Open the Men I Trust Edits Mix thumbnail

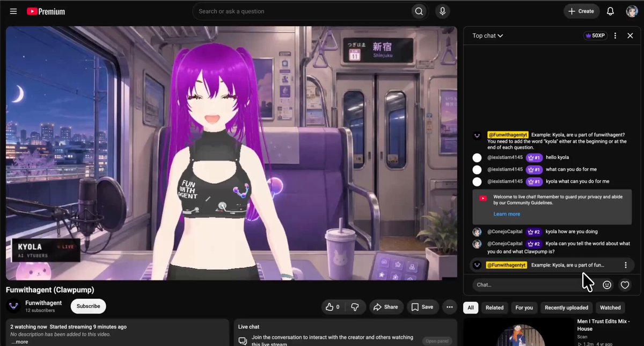point(518,332)
